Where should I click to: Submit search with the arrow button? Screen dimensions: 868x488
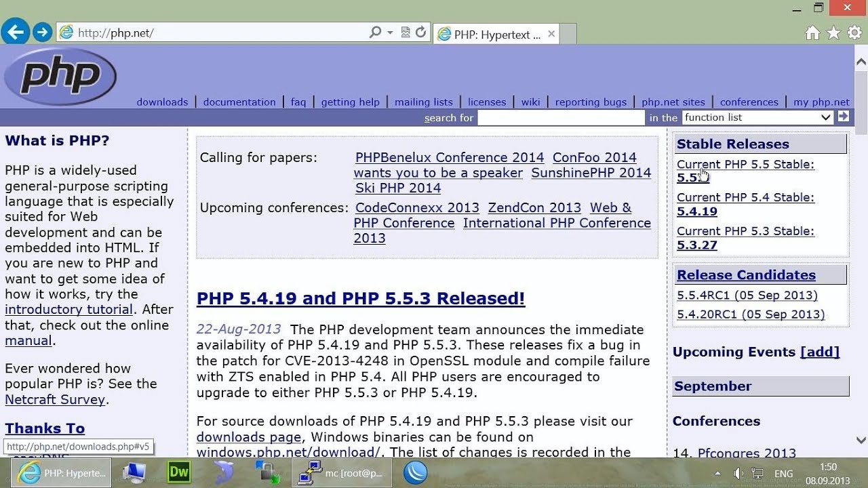coord(843,117)
